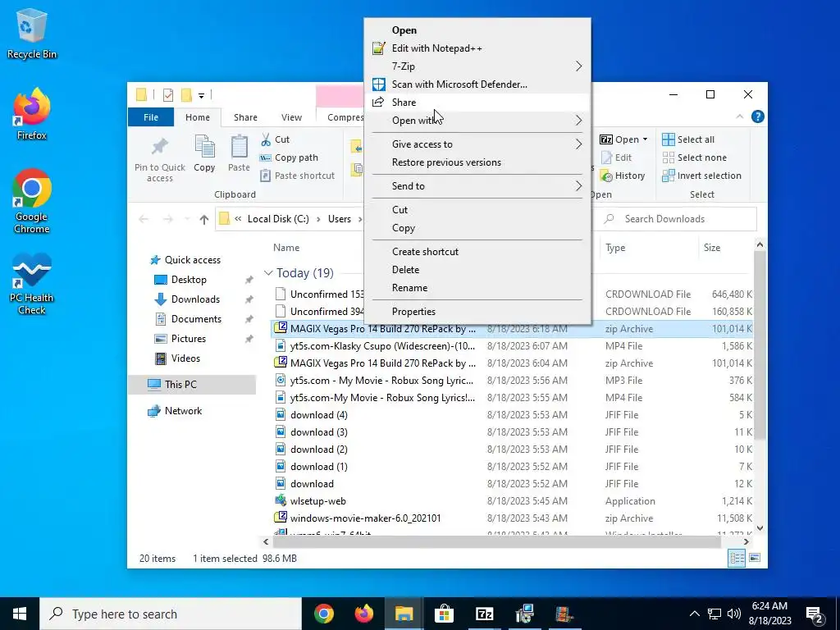Select windows-movie-maker-6.0_202101 file
The image size is (840, 630).
point(365,518)
